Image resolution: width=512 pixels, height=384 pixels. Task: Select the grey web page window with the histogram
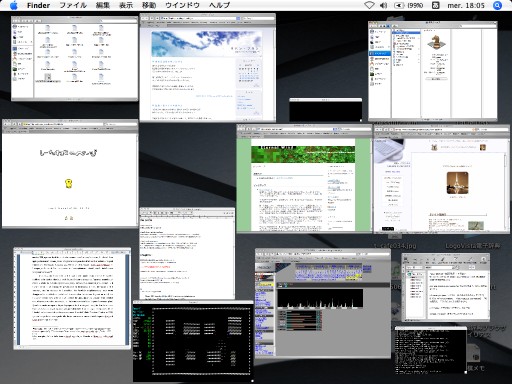tap(323, 303)
